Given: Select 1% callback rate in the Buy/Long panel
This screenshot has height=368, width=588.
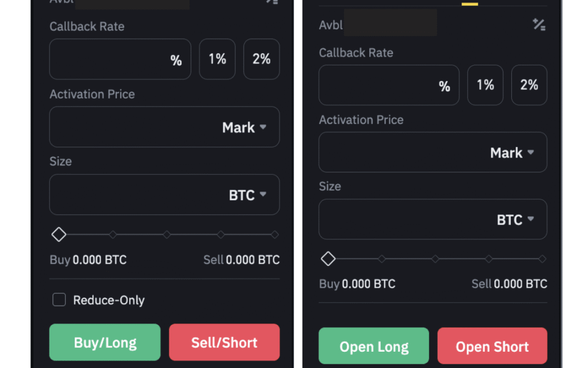Looking at the screenshot, I should pos(217,59).
